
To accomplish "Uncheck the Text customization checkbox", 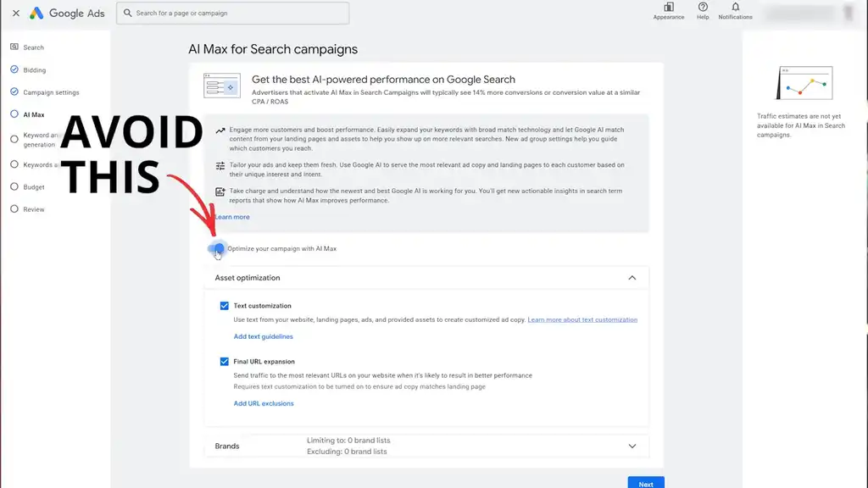I will [x=224, y=305].
